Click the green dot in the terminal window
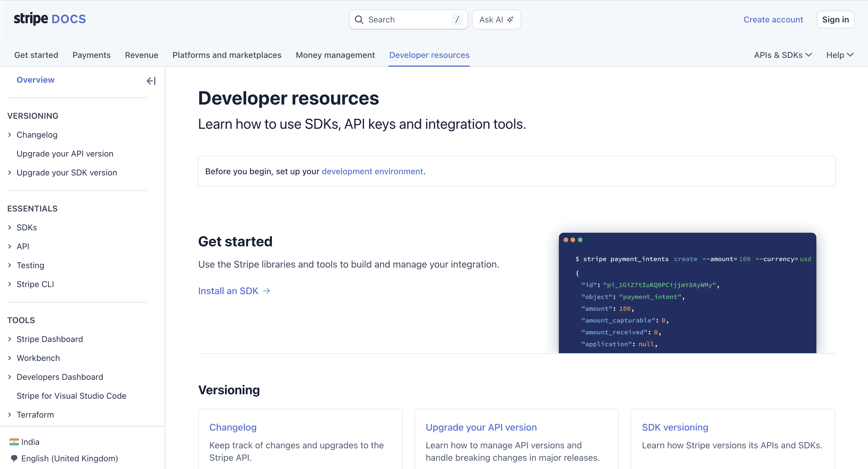 (580, 240)
